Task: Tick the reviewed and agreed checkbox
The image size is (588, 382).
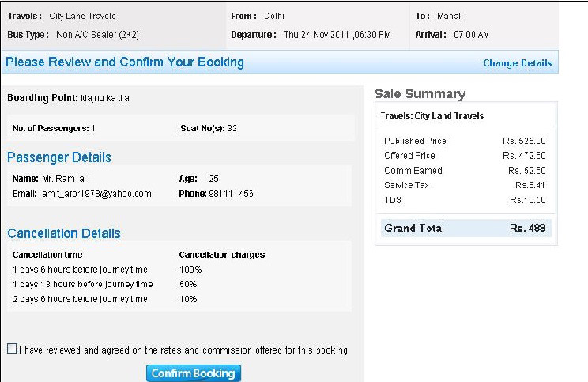Action: [x=11, y=349]
